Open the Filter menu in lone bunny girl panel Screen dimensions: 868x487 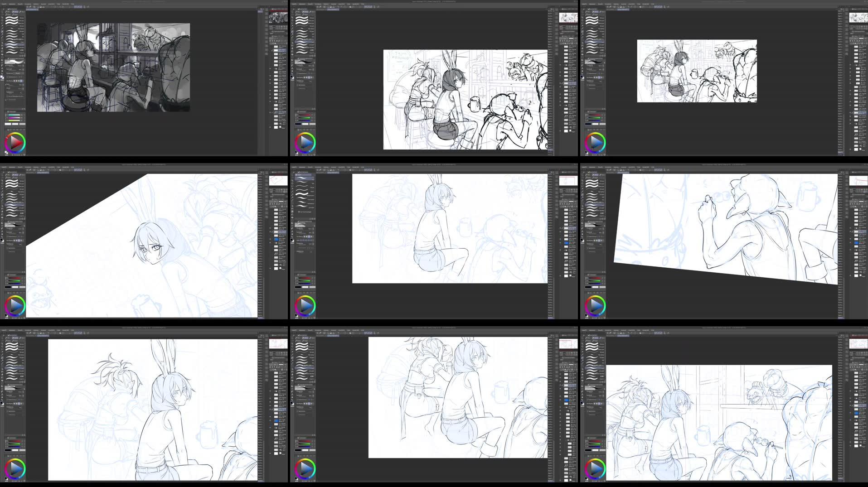(x=349, y=167)
